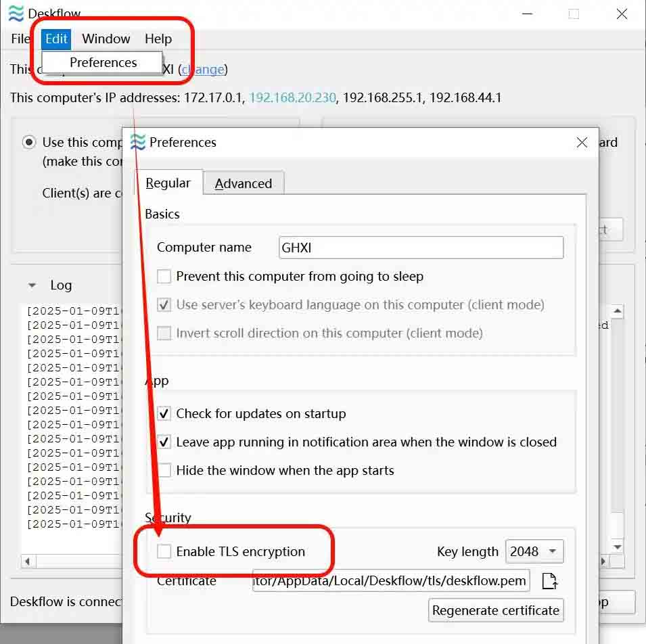Click the browse certificate file icon

point(549,581)
